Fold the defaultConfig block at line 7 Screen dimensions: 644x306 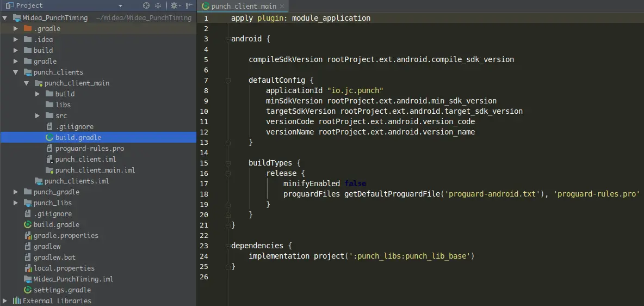[227, 80]
